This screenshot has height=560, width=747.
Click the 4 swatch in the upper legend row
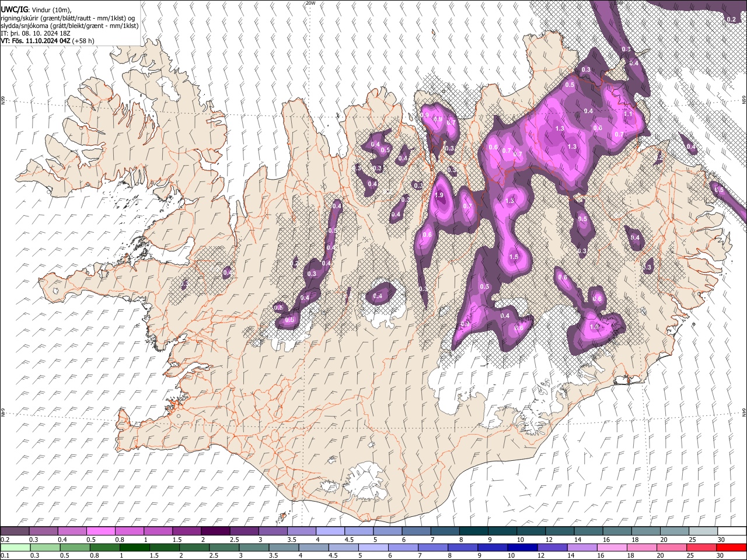tap(330, 531)
